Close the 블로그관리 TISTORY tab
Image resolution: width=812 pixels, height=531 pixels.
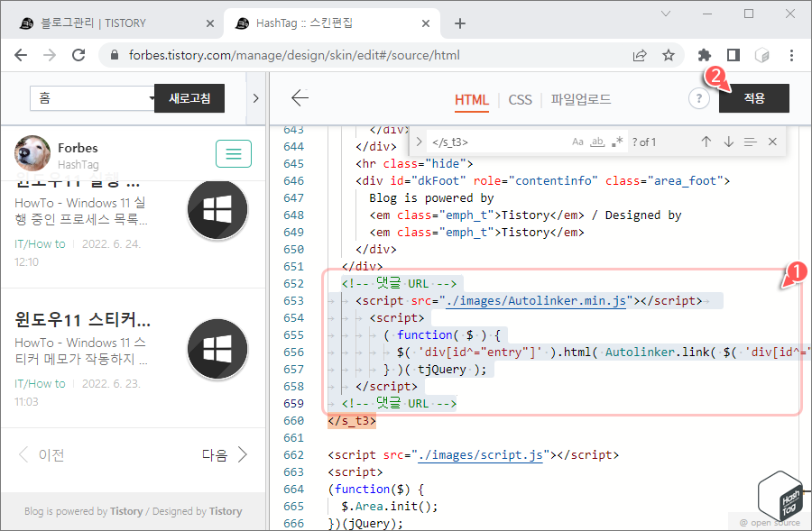click(x=209, y=23)
